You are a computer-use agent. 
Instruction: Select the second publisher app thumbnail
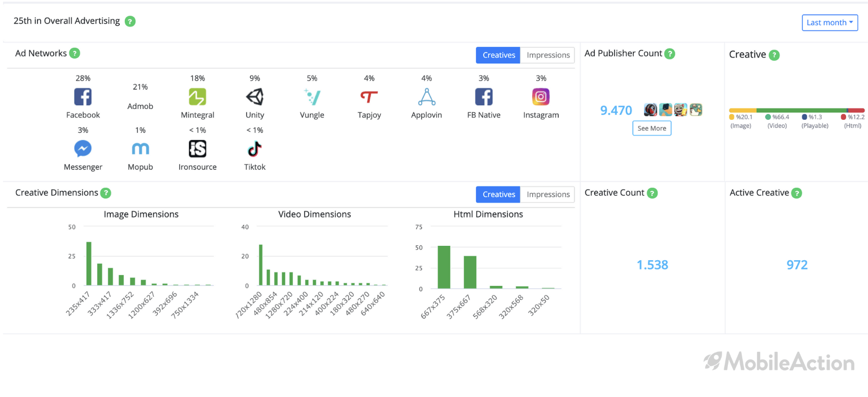(666, 110)
